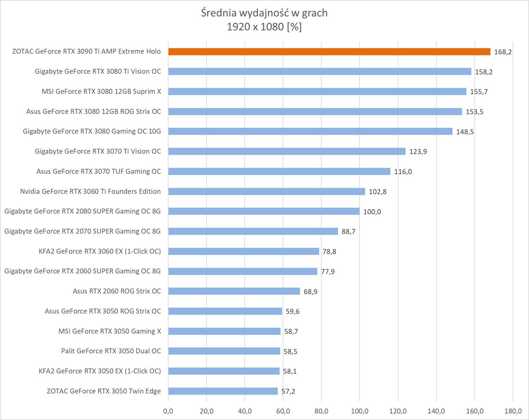Image resolution: width=529 pixels, height=420 pixels.
Task: Select the KFA2 RTX 3060 EX label
Action: 100,251
